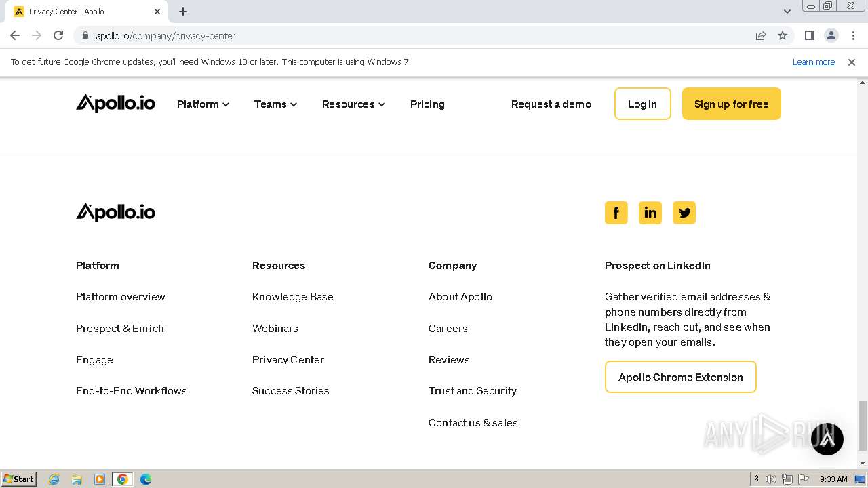Screen dimensions: 868x488
Task: Open the Apollo chat widget bubble
Action: 827,439
